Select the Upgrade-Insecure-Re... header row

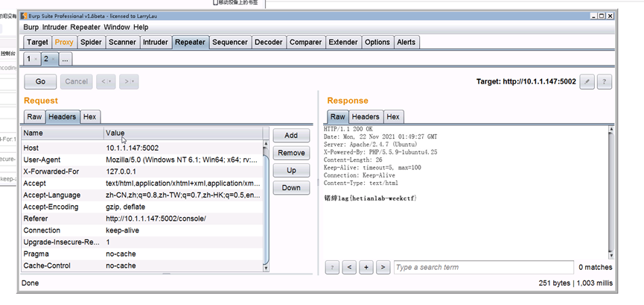[142, 242]
